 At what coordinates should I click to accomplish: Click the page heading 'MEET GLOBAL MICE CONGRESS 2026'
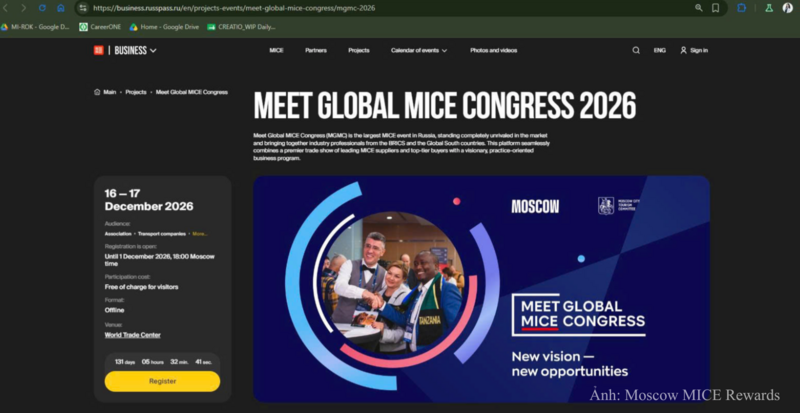(445, 106)
